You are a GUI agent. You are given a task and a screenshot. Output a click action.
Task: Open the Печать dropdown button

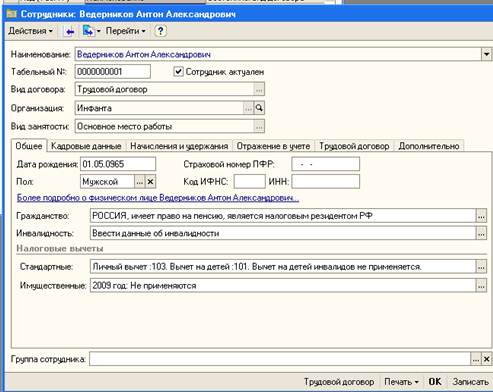coord(401,382)
